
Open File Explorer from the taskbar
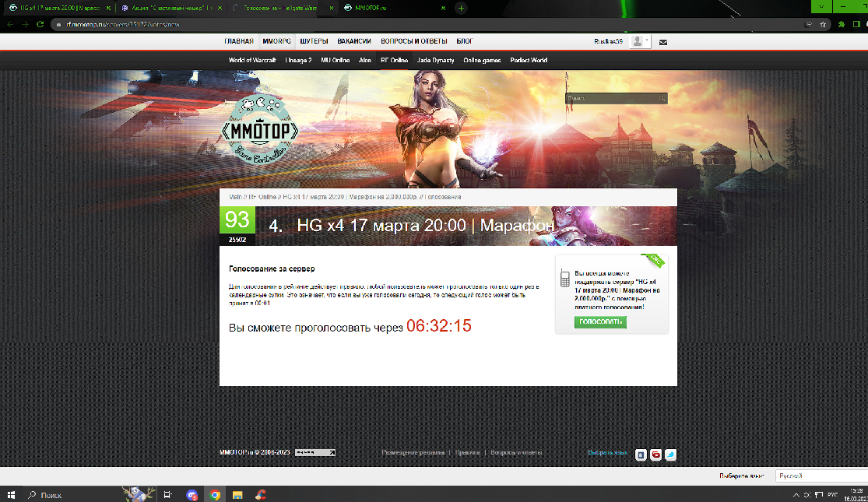(237, 495)
